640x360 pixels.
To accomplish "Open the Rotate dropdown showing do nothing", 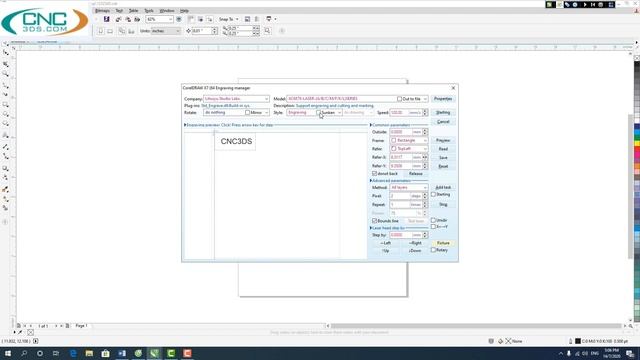I will (x=267, y=113).
